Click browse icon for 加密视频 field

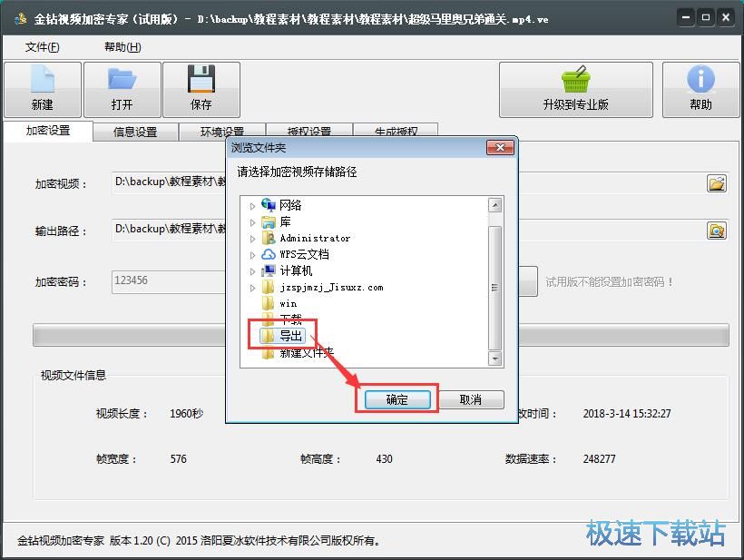[717, 183]
